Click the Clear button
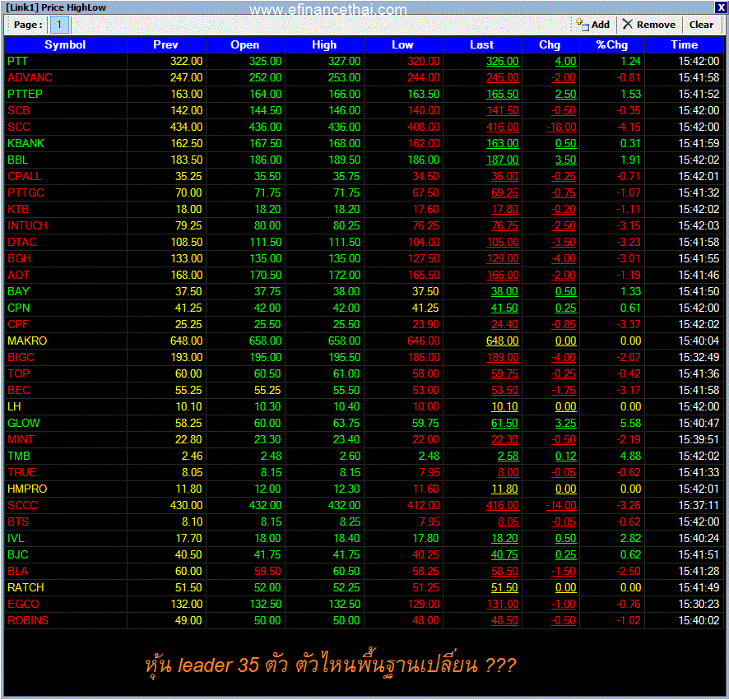729x700 pixels. pos(701,25)
